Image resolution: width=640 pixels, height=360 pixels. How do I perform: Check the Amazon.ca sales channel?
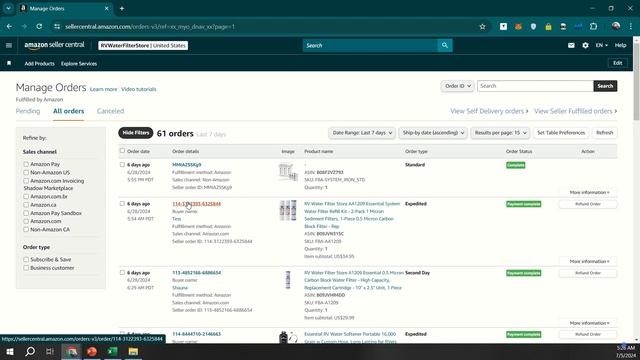coord(26,204)
